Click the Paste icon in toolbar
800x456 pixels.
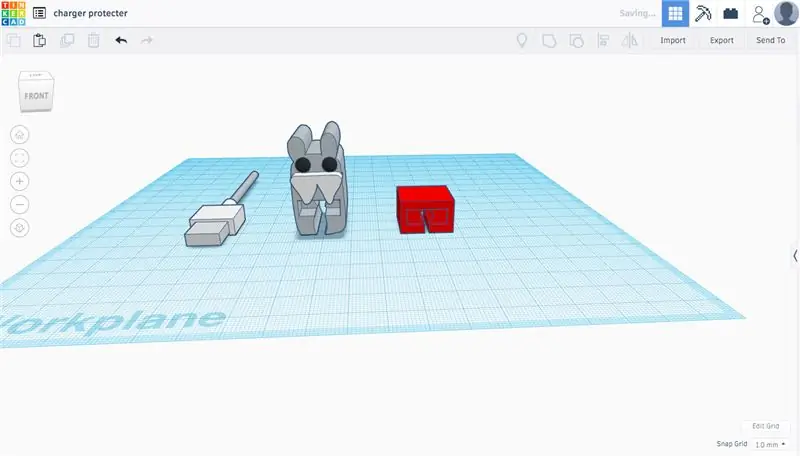[x=39, y=40]
